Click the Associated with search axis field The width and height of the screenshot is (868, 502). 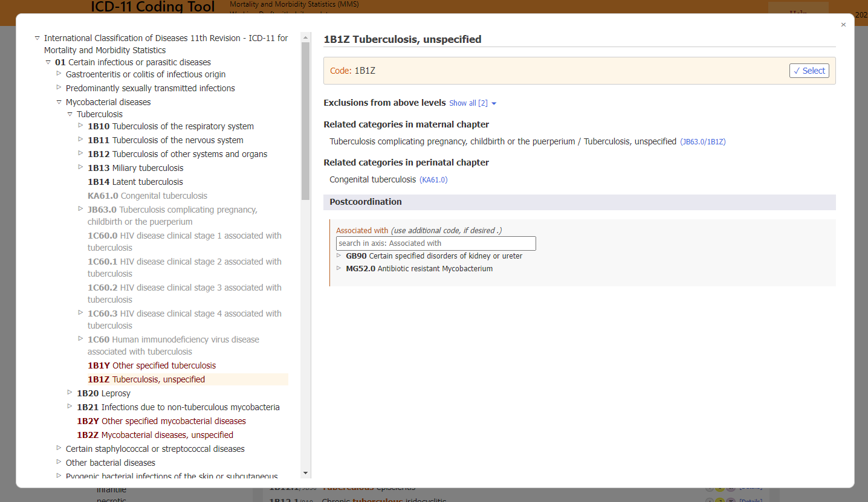435,243
